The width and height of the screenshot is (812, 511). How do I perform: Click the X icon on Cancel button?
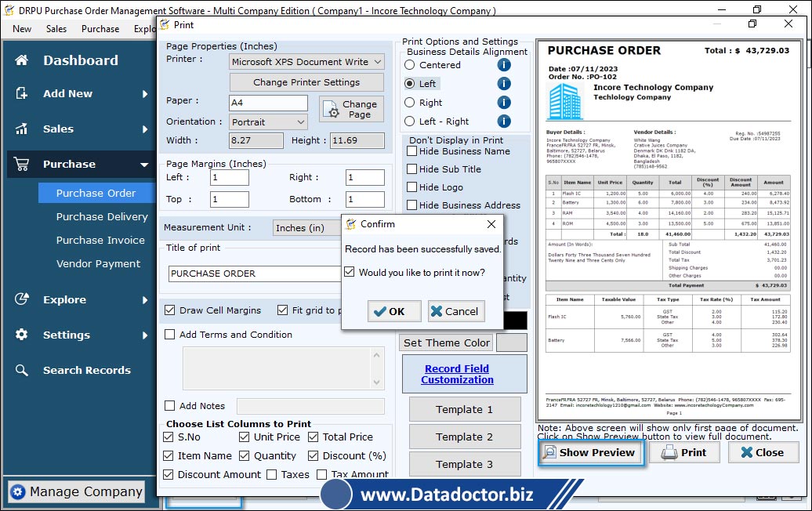pos(437,311)
